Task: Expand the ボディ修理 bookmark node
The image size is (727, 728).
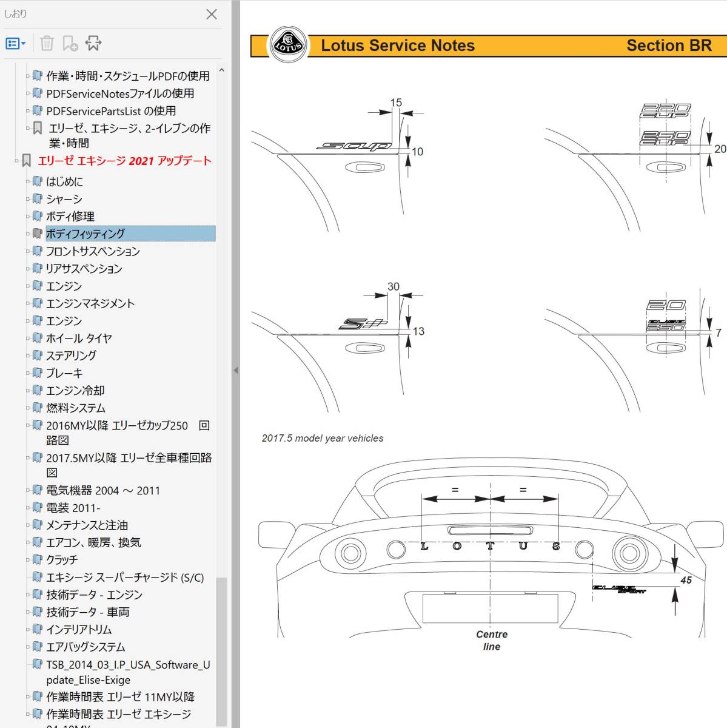Action: 28,217
